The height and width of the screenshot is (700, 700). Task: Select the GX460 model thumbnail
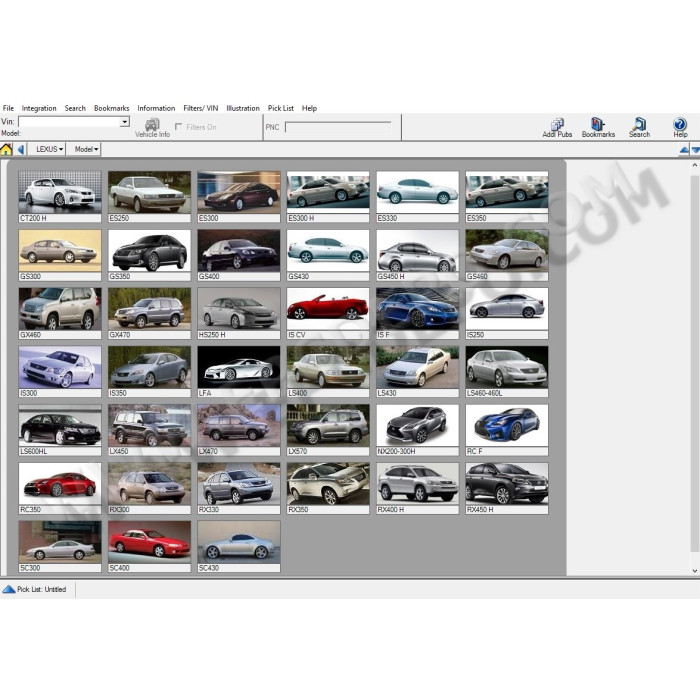[60, 313]
